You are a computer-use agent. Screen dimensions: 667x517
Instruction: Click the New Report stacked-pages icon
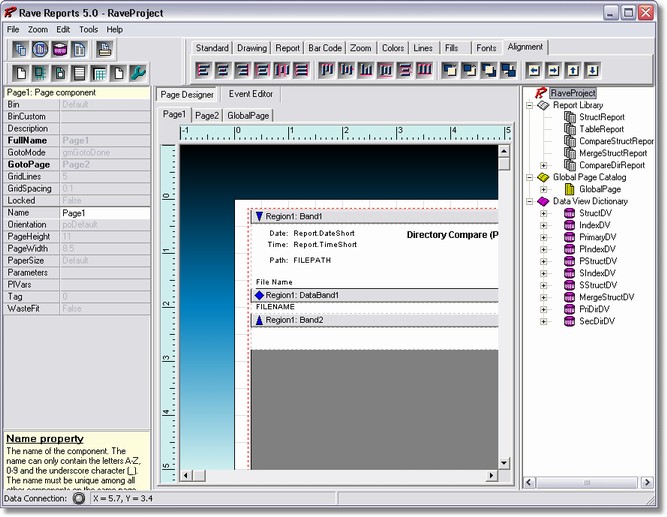(x=20, y=49)
